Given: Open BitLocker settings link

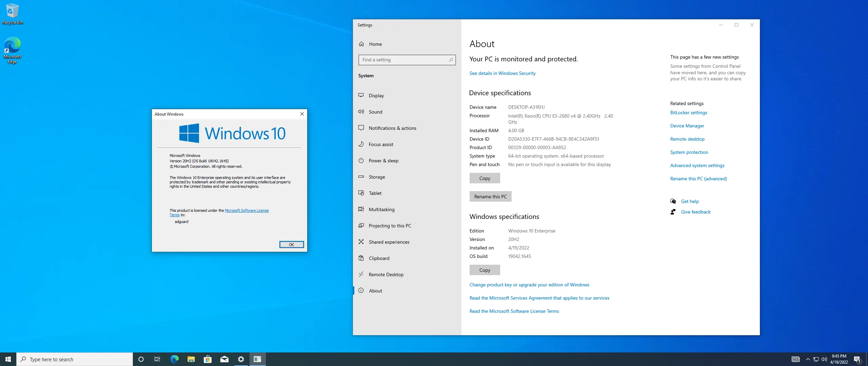Looking at the screenshot, I should (x=689, y=113).
